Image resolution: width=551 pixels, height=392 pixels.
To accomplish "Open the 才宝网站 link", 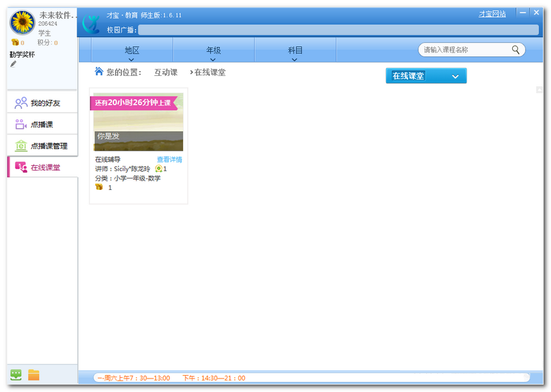I will 492,14.
